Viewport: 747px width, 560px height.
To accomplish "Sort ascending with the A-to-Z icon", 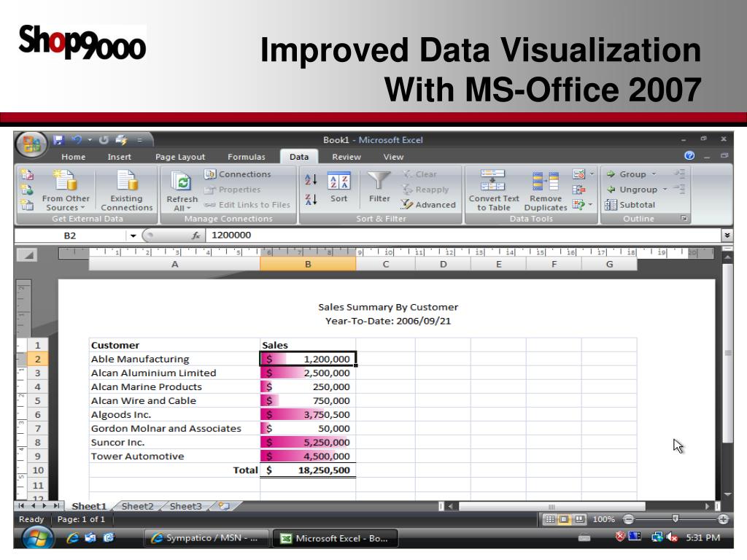I will [311, 180].
